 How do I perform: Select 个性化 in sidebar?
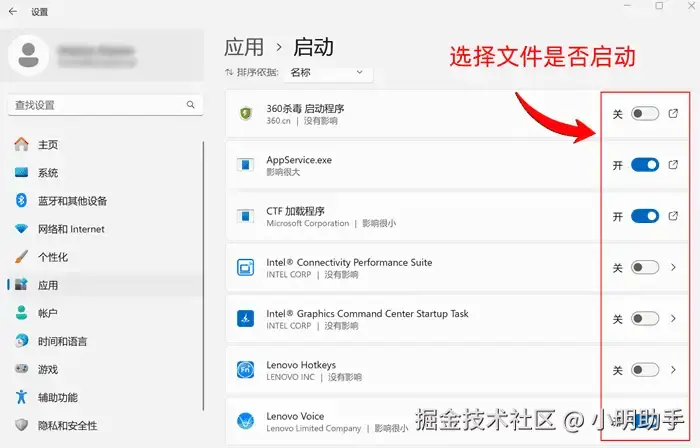tap(104, 257)
